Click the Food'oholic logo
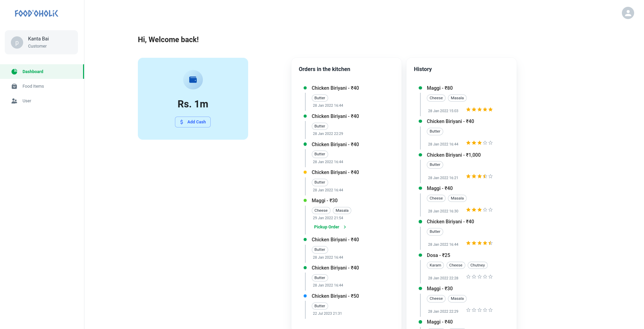The width and height of the screenshot is (644, 329). tap(36, 13)
